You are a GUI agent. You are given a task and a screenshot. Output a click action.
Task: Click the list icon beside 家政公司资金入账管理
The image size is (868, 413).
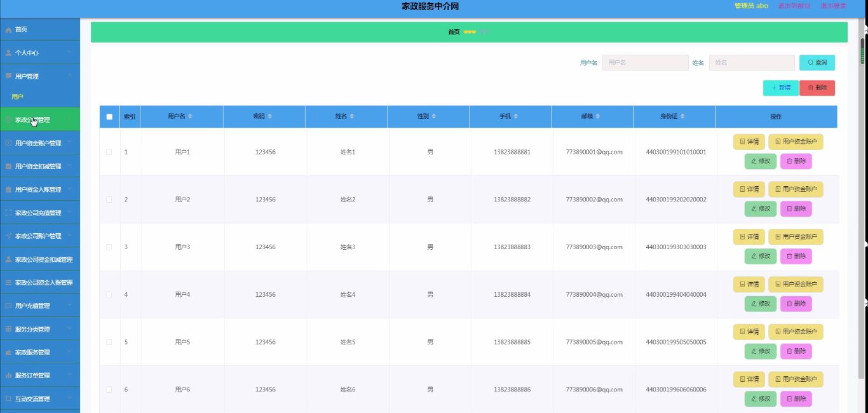click(8, 282)
